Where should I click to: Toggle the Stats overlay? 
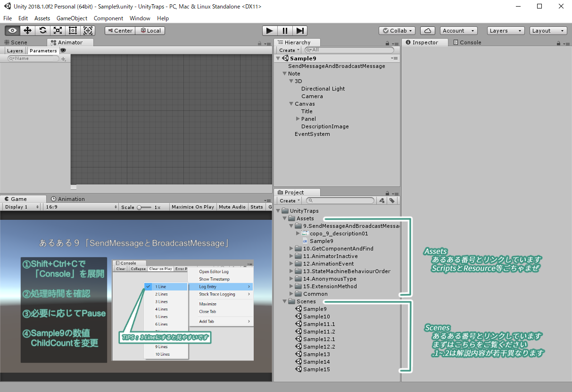click(257, 207)
